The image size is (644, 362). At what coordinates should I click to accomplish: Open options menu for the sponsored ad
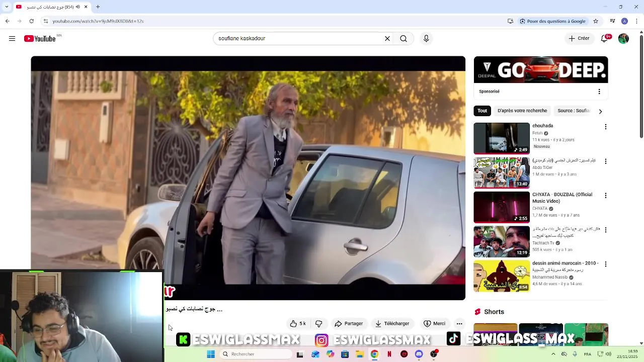coord(599,92)
